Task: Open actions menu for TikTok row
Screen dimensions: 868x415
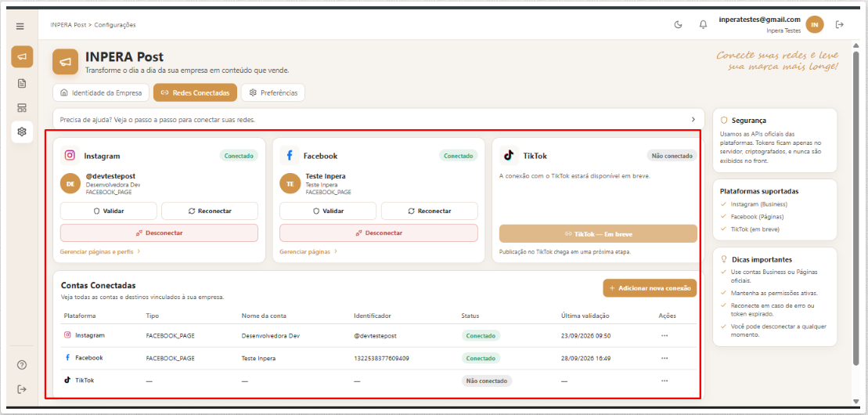Action: [x=665, y=381]
